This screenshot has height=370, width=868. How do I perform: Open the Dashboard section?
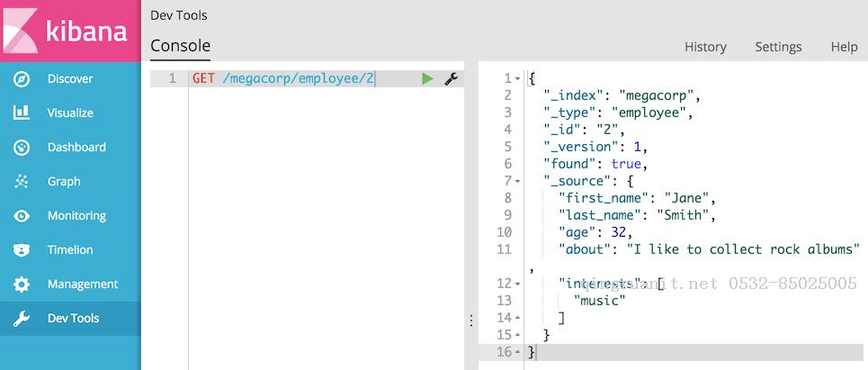click(76, 148)
